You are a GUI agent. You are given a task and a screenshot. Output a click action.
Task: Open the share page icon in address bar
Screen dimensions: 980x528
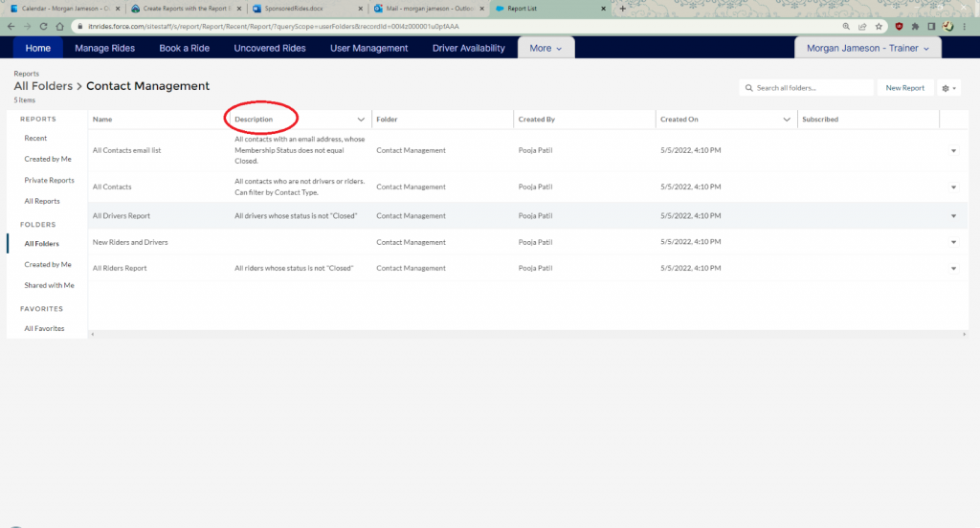862,27
